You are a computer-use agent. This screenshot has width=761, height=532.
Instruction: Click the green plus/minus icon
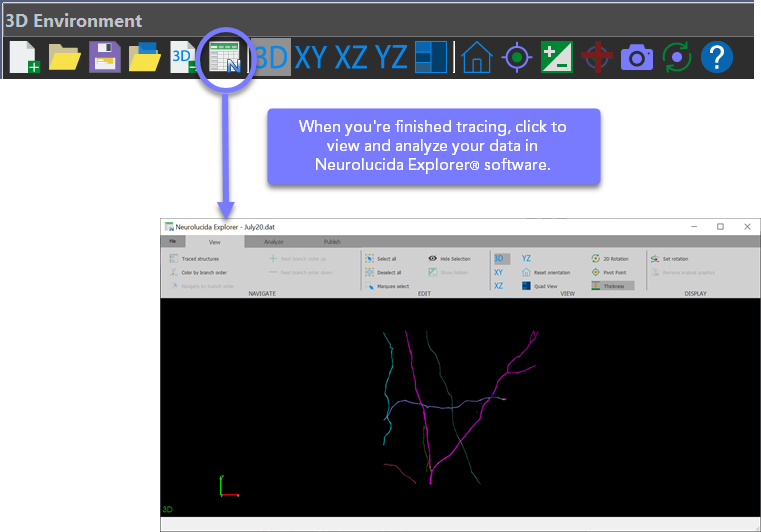click(x=557, y=57)
